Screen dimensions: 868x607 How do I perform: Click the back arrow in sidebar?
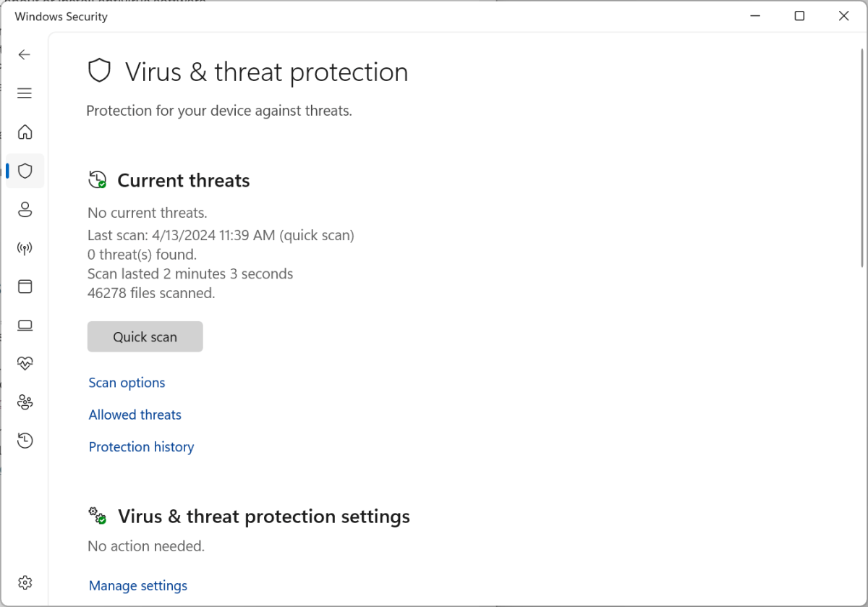tap(25, 54)
